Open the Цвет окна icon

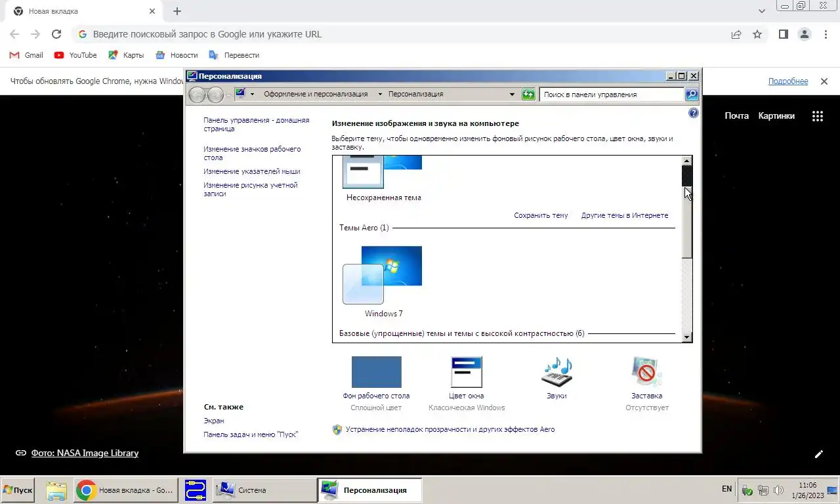[467, 372]
